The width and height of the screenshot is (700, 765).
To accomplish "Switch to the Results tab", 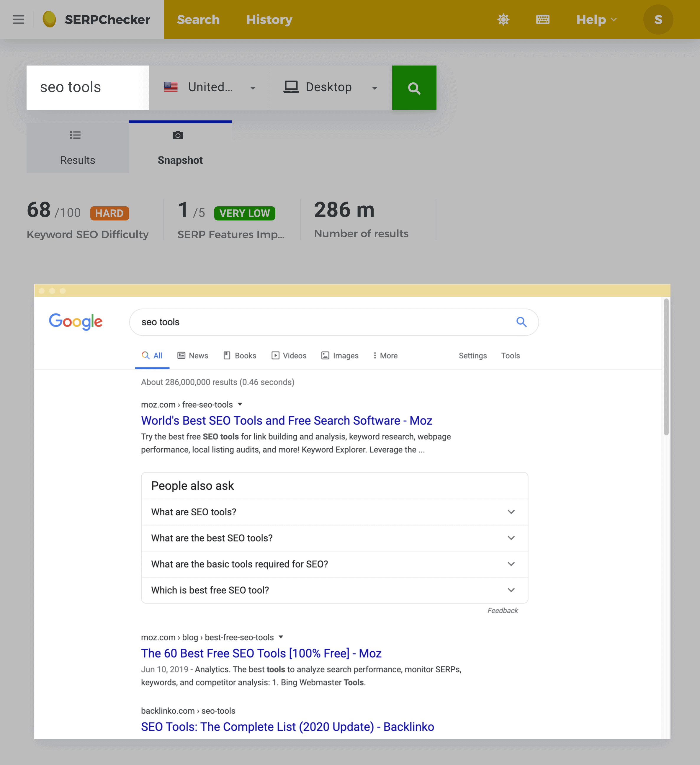I will coord(78,147).
